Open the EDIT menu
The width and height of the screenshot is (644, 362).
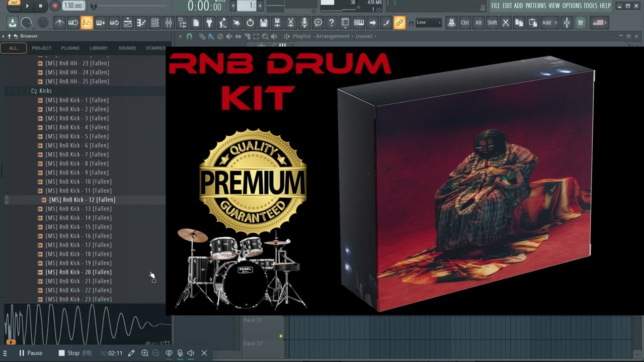507,6
